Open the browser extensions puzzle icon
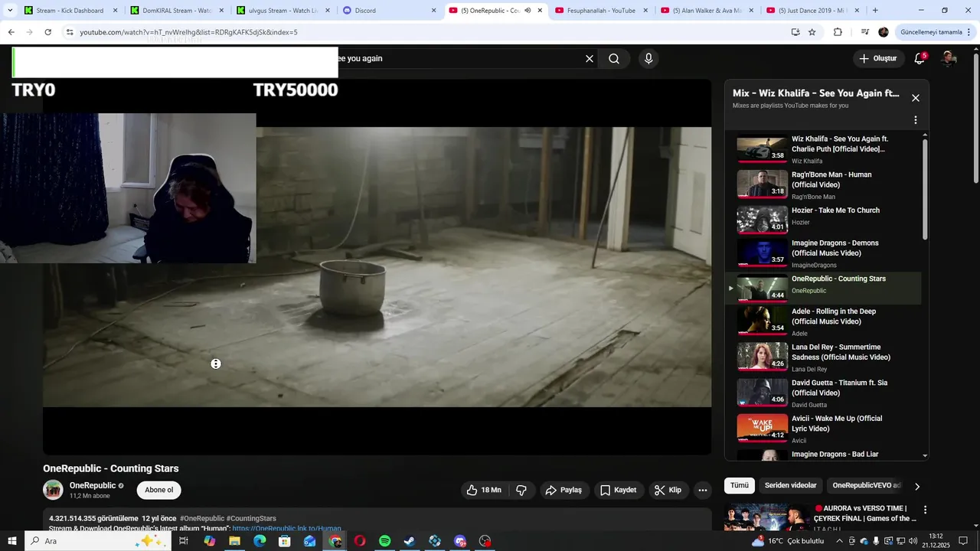Screen dimensions: 980x551 coord(838,32)
